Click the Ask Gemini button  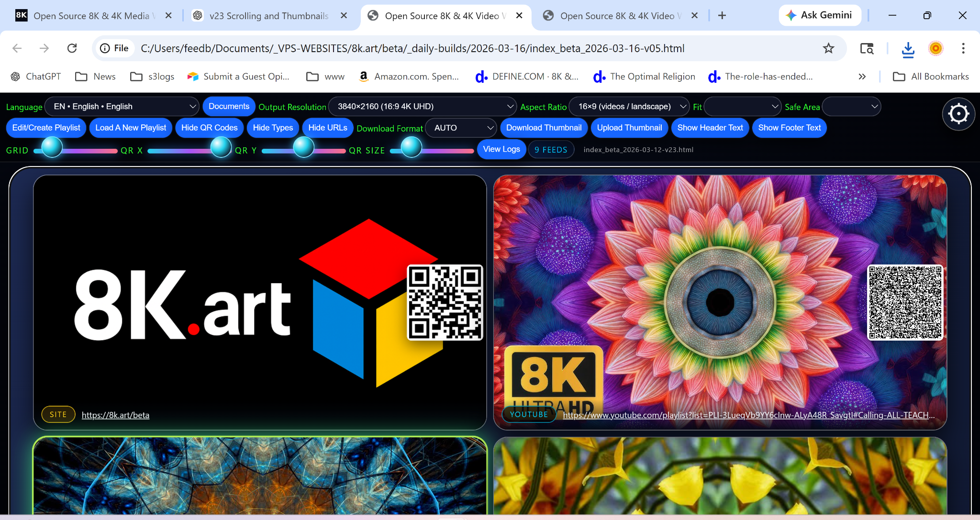tap(820, 15)
